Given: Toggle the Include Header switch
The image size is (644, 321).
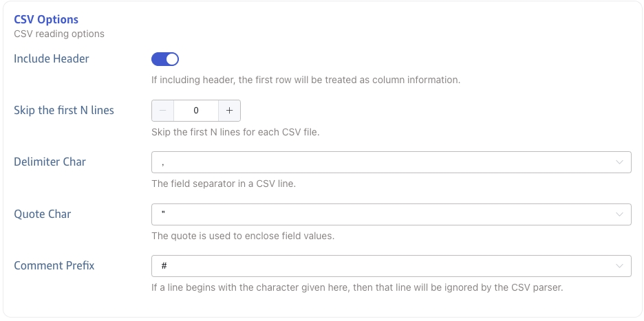Looking at the screenshot, I should coord(165,59).
